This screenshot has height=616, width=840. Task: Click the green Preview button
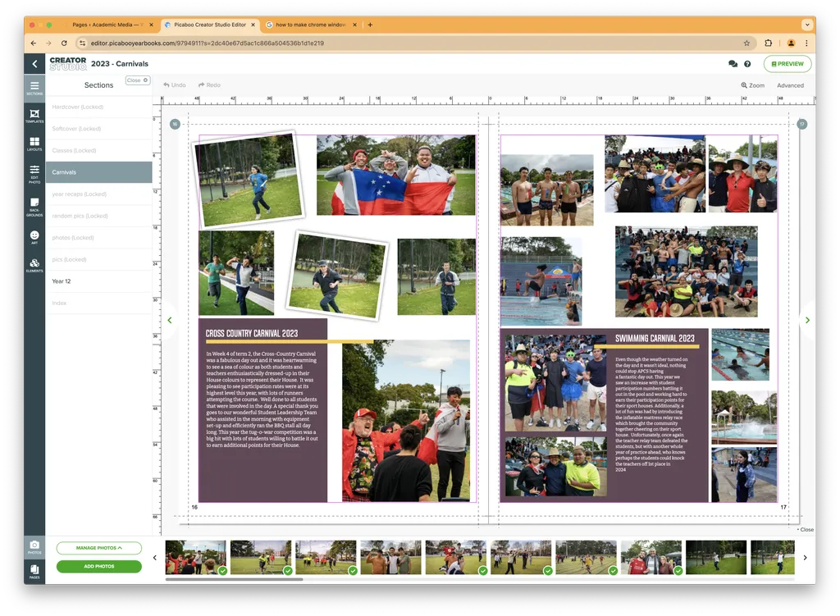[787, 64]
